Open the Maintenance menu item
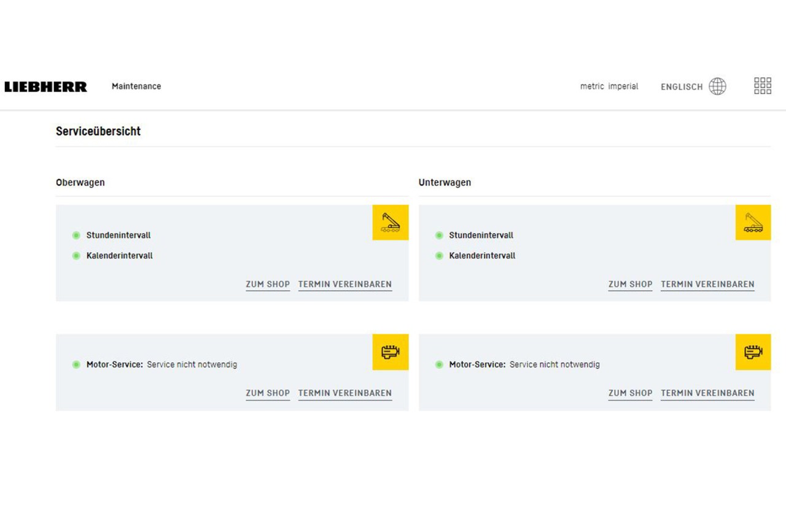The height and width of the screenshot is (532, 786). 136,87
